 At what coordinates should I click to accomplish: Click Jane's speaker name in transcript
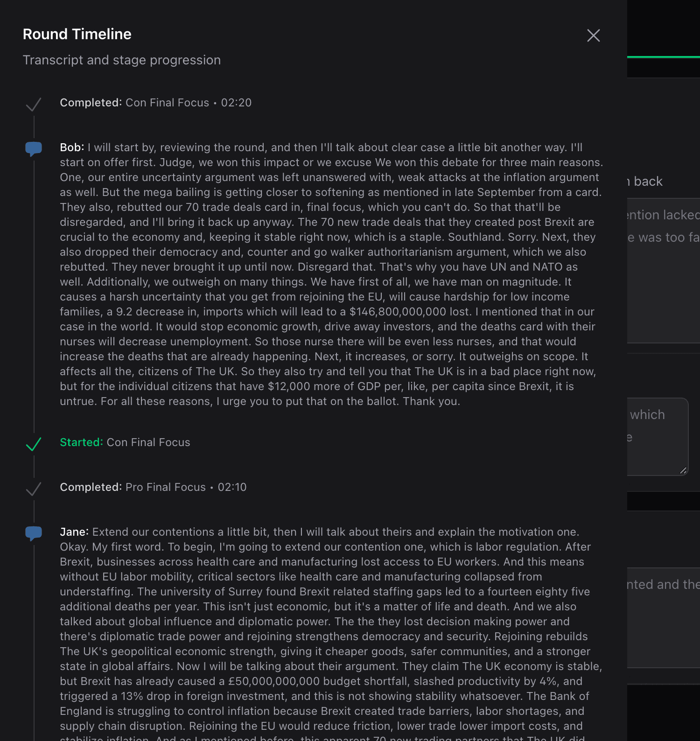coord(74,532)
